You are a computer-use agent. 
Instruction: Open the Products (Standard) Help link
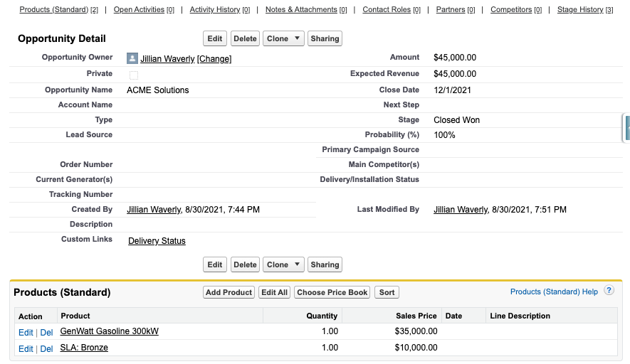[554, 291]
